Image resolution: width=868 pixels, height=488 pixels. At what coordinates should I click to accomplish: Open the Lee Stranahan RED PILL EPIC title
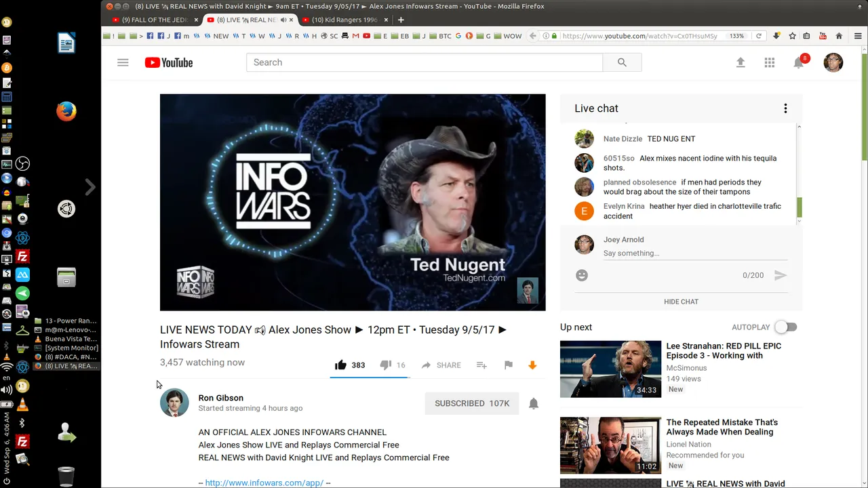(x=724, y=350)
